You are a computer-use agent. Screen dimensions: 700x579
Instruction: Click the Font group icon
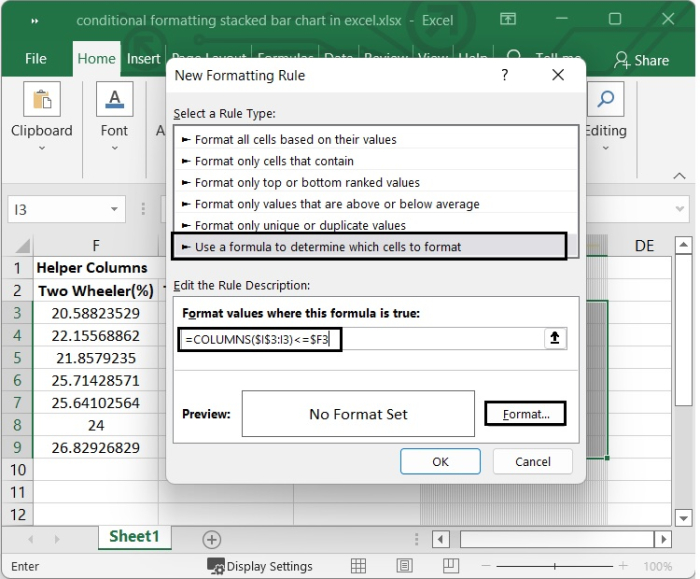(115, 99)
